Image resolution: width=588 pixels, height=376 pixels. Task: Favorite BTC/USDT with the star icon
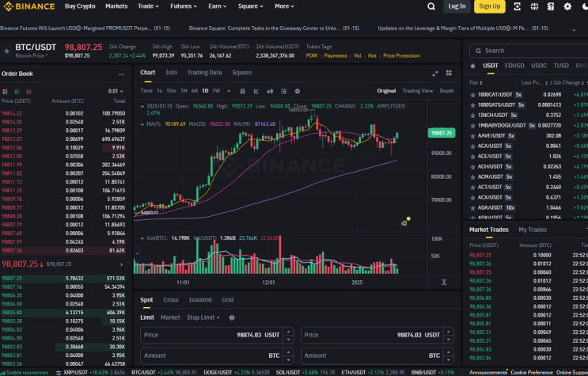[7, 51]
